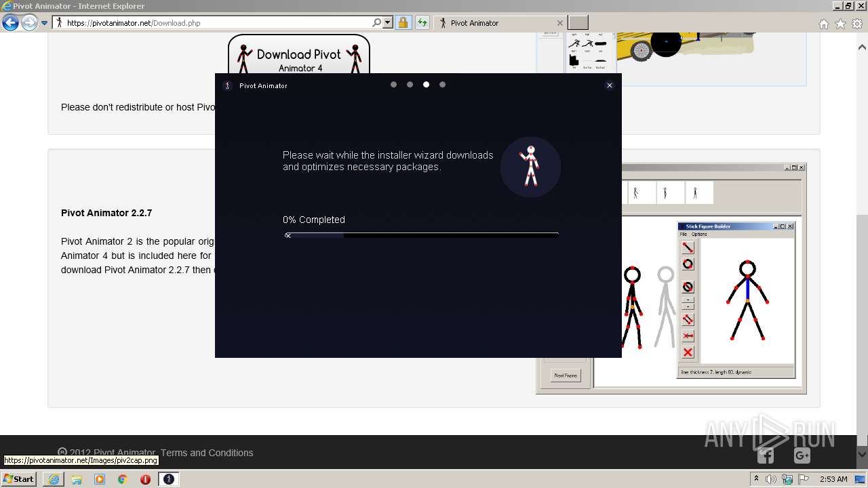This screenshot has width=868, height=488.
Task: Show hidden system tray icons
Action: pyautogui.click(x=757, y=479)
